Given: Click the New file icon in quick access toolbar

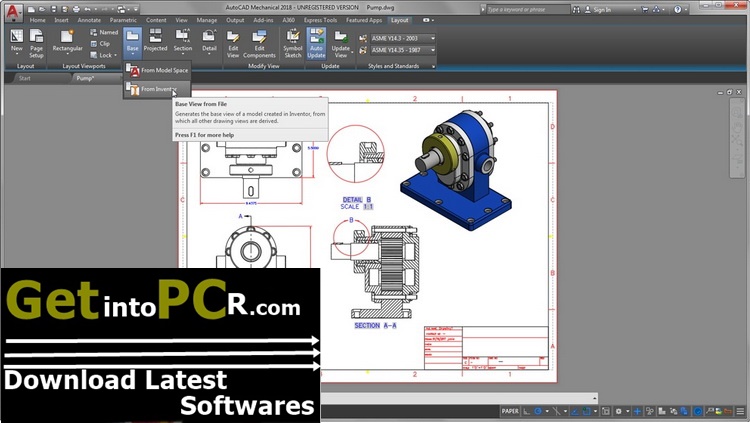Looking at the screenshot, I should tap(31, 9).
